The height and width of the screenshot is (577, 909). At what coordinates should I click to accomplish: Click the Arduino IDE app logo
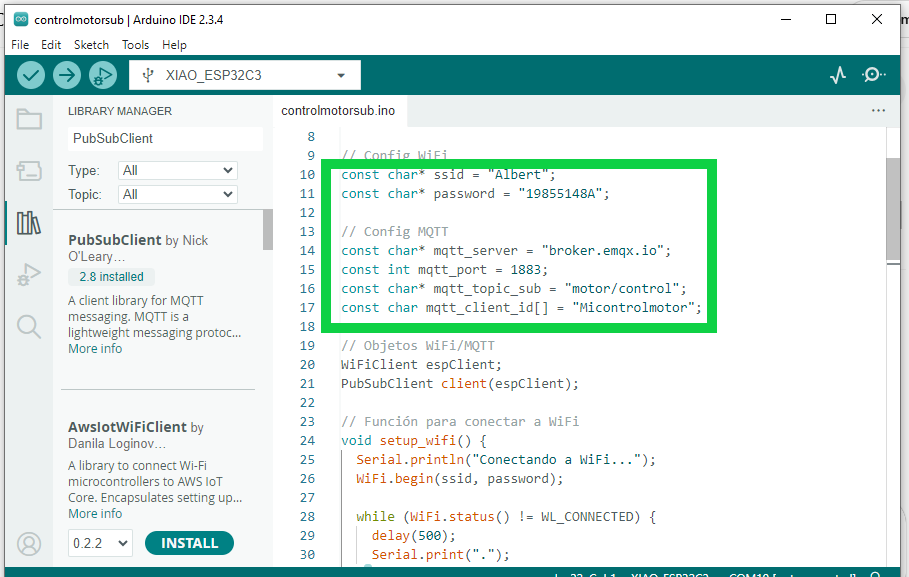pos(21,19)
